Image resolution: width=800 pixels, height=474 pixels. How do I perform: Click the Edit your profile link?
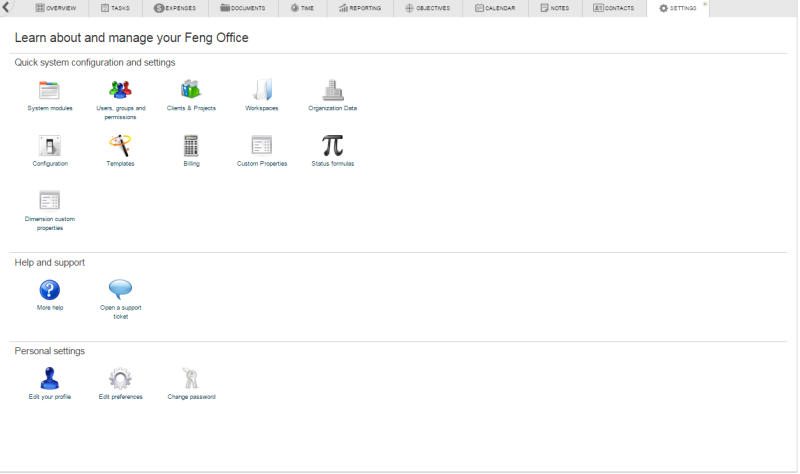tap(49, 397)
